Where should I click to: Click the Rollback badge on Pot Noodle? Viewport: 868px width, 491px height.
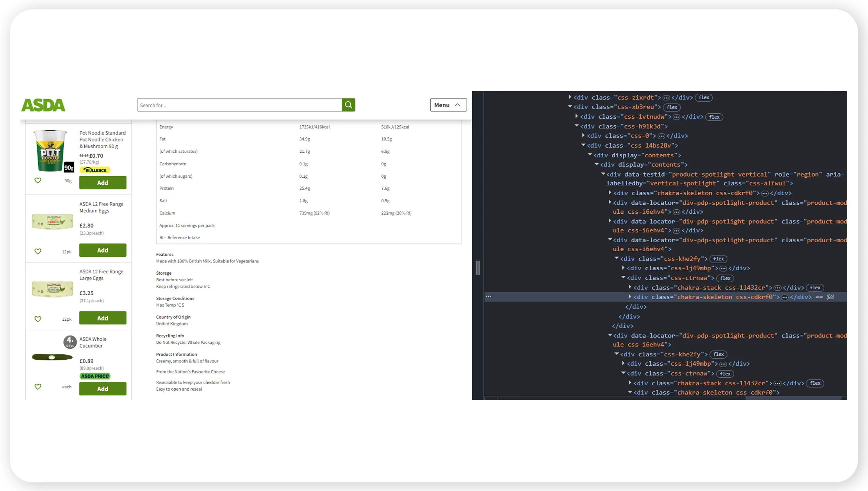point(95,170)
